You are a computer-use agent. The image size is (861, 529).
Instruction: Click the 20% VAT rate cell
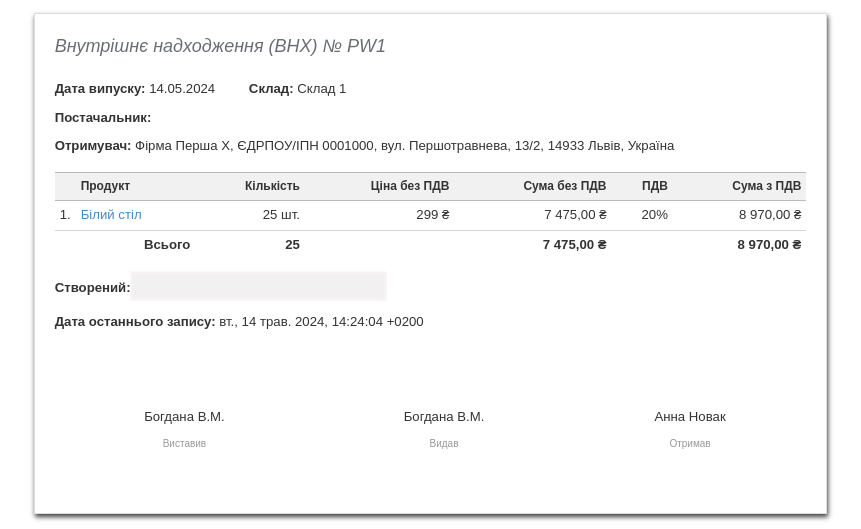click(654, 215)
